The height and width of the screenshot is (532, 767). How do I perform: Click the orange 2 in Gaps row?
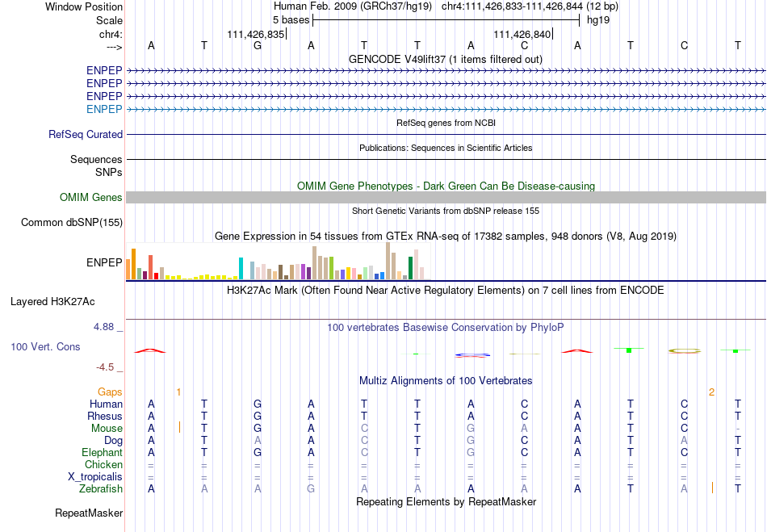pos(712,392)
